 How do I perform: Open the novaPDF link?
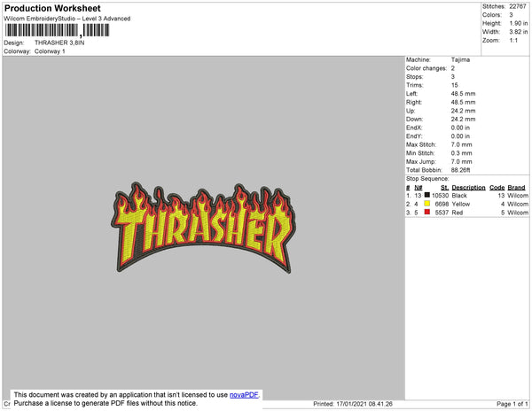pos(244,395)
